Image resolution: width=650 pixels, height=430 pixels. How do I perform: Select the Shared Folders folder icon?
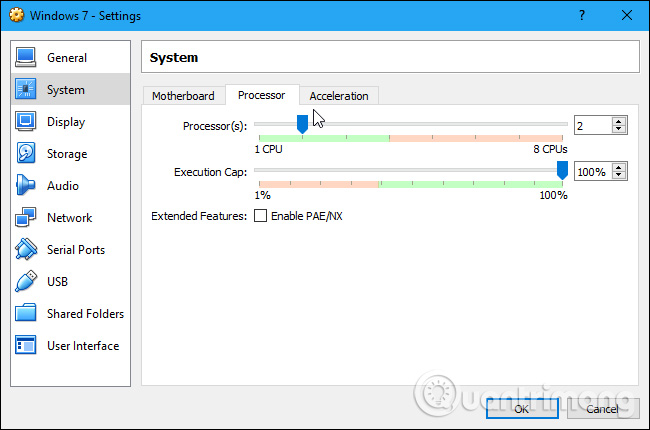click(25, 313)
